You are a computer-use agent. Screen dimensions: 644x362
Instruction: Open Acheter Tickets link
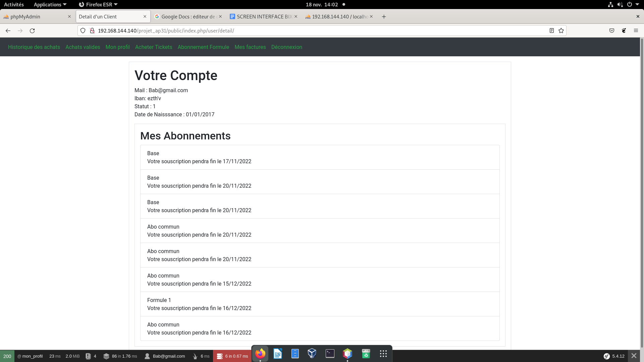(x=154, y=47)
